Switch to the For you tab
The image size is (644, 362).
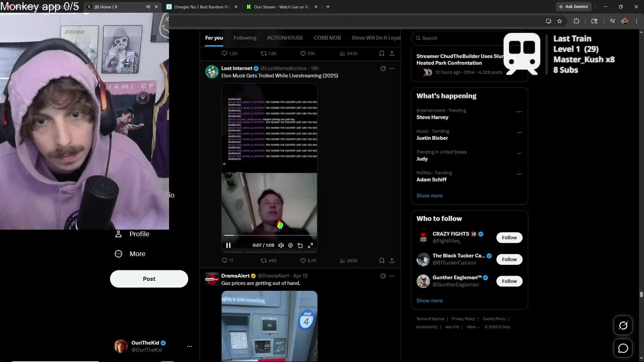[x=214, y=38]
